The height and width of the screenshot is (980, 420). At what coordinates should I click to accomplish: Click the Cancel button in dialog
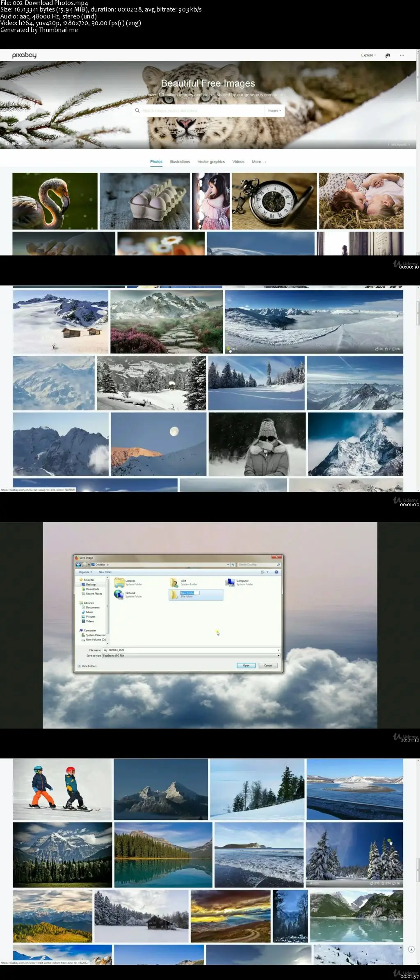click(x=268, y=666)
